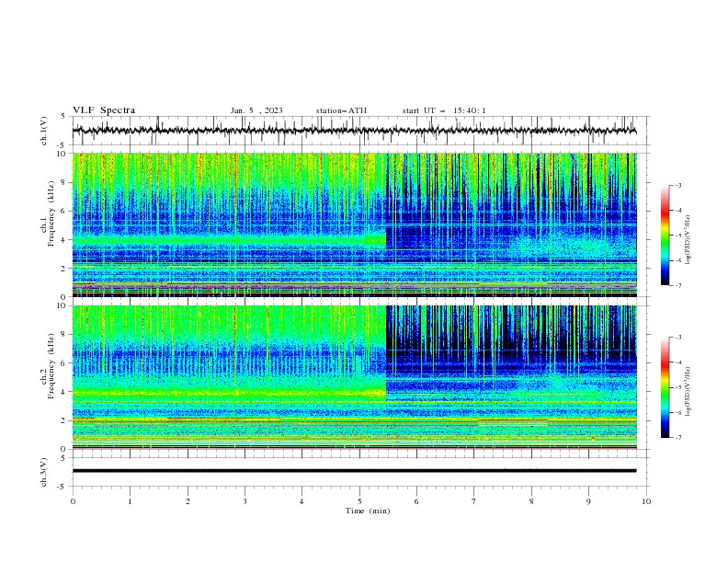This screenshot has width=728, height=563.
Task: Select the "start UT = 15:40: 1" text
Action: (x=444, y=110)
